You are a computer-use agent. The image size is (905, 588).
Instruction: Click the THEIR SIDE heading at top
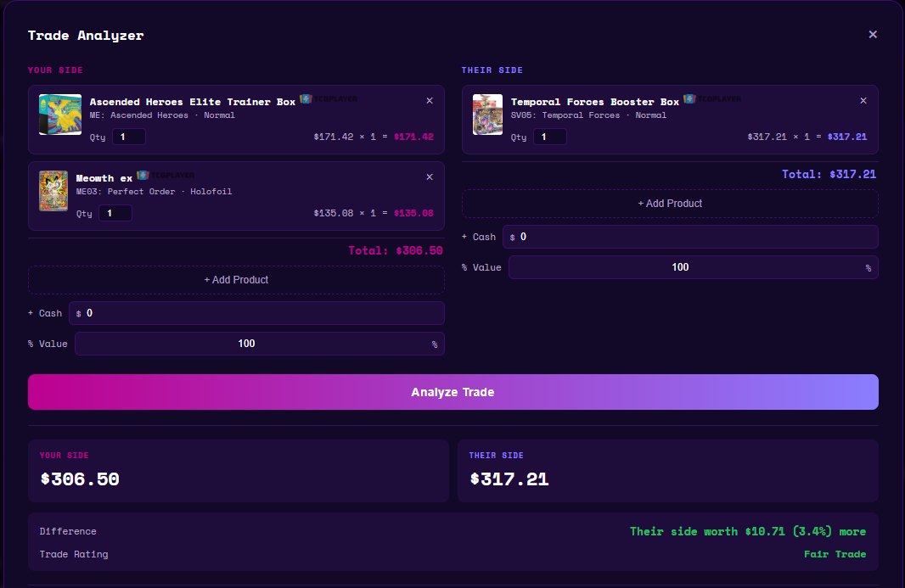pyautogui.click(x=492, y=70)
